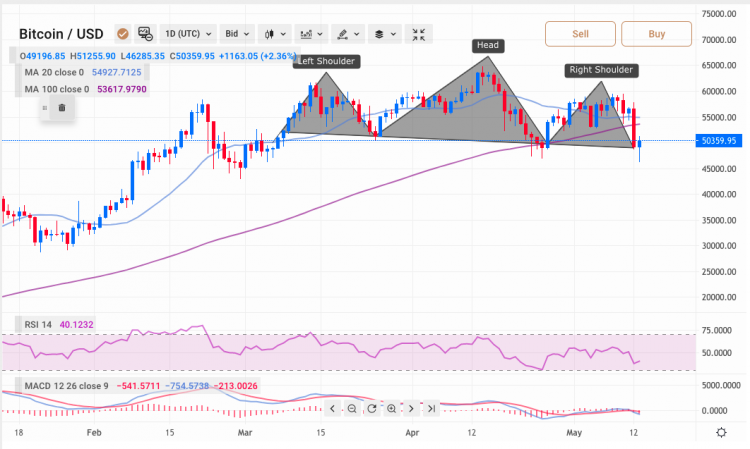The image size is (750, 449).
Task: Select the RSI 14 indicator label
Action: point(38,325)
